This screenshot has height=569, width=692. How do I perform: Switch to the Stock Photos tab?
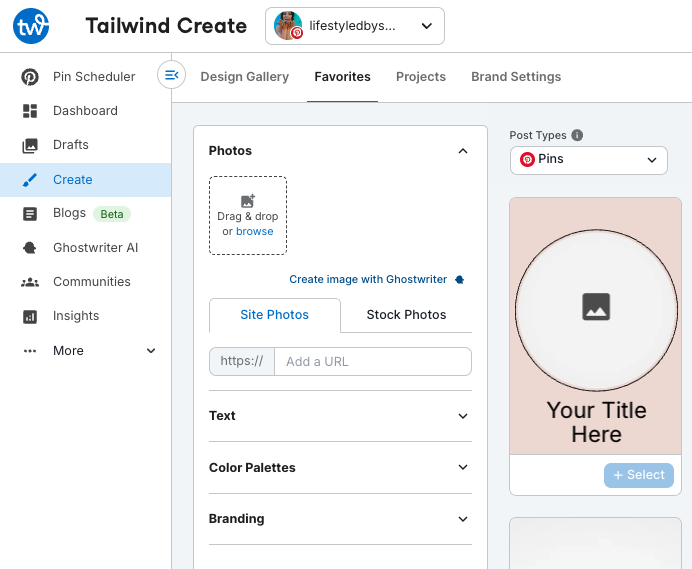pyautogui.click(x=406, y=315)
